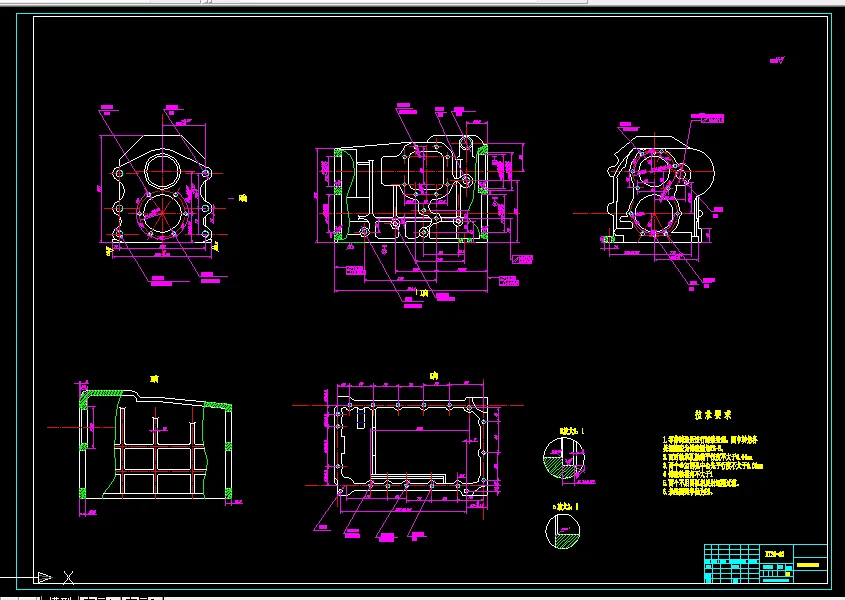Screen dimensions: 845x600
Task: Click the angled dimension leader on the detail view
Action: (x=578, y=474)
